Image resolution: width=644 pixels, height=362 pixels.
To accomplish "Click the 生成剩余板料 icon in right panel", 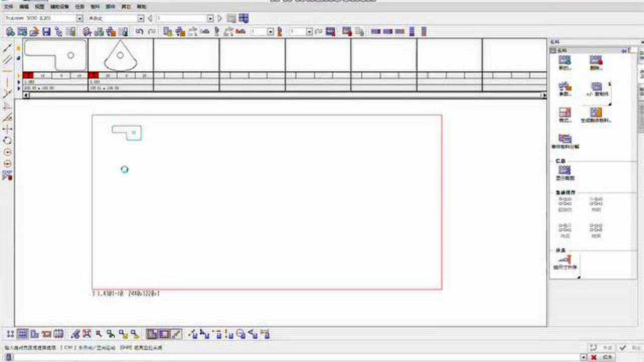I will [596, 113].
